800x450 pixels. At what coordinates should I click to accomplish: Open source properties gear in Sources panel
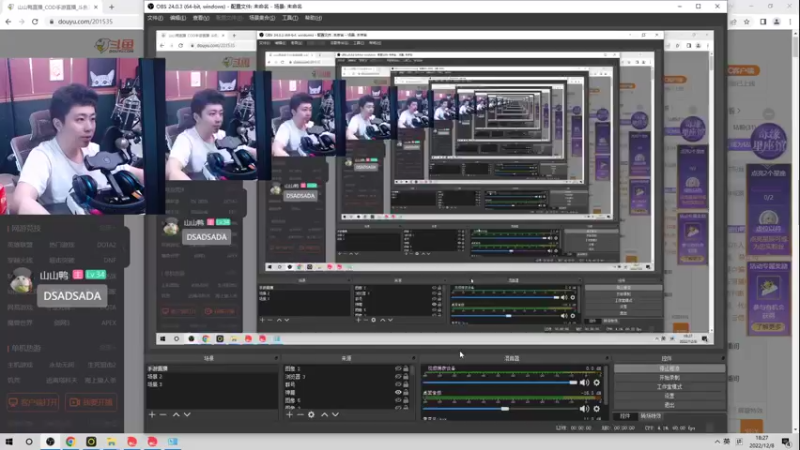coord(311,415)
